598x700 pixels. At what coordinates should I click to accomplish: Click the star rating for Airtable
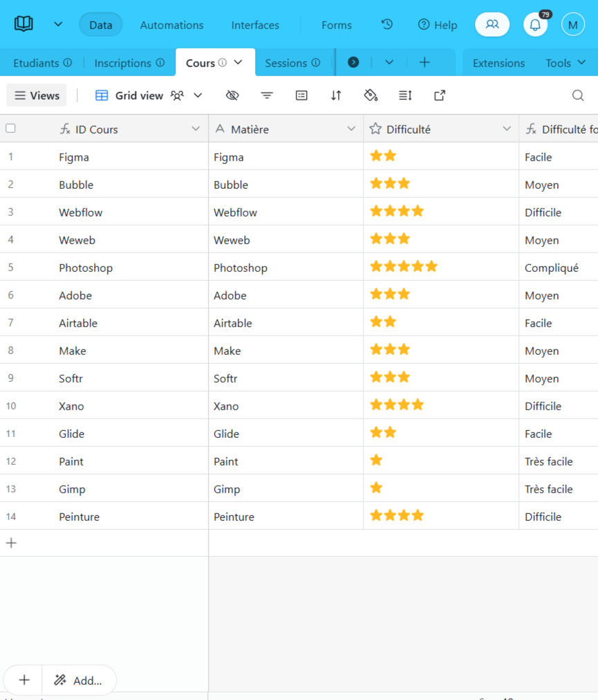pyautogui.click(x=384, y=322)
